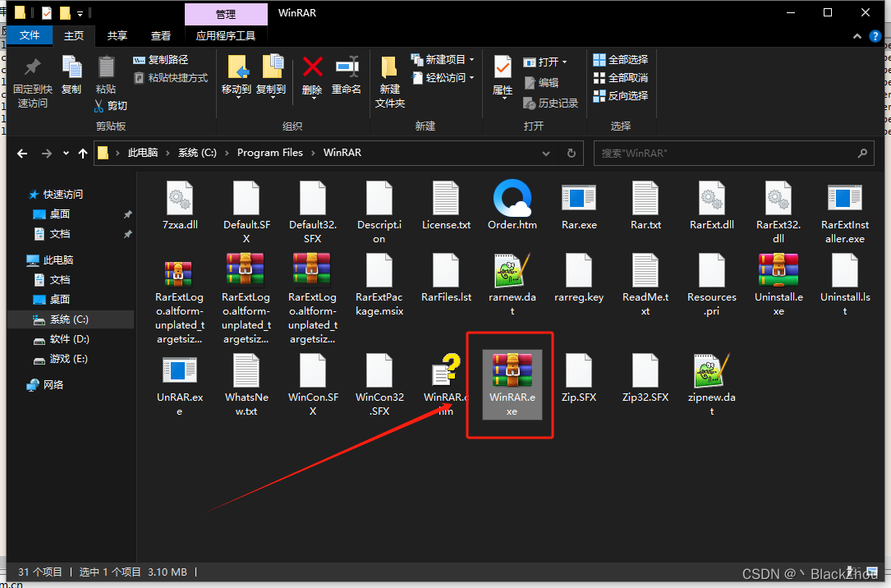Open the Open button dropdown
The width and height of the screenshot is (891, 588).
(x=564, y=62)
